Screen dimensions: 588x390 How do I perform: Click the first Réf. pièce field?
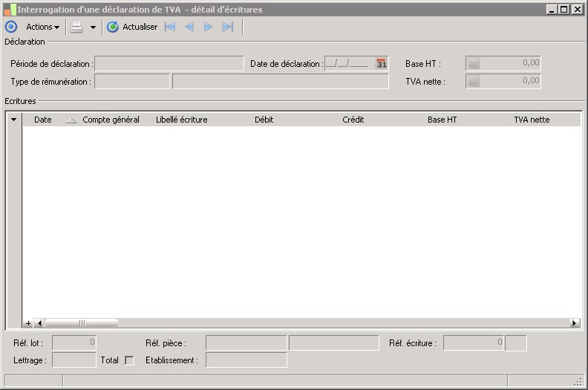246,343
